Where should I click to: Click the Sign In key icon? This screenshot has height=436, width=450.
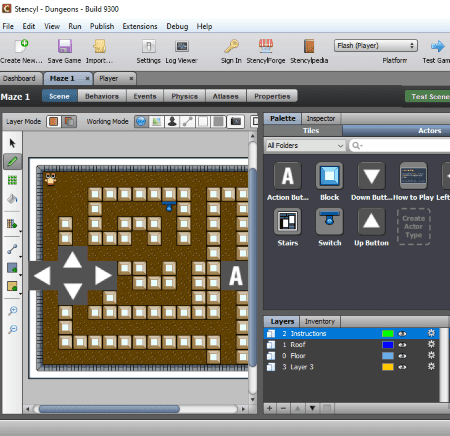coord(231,46)
